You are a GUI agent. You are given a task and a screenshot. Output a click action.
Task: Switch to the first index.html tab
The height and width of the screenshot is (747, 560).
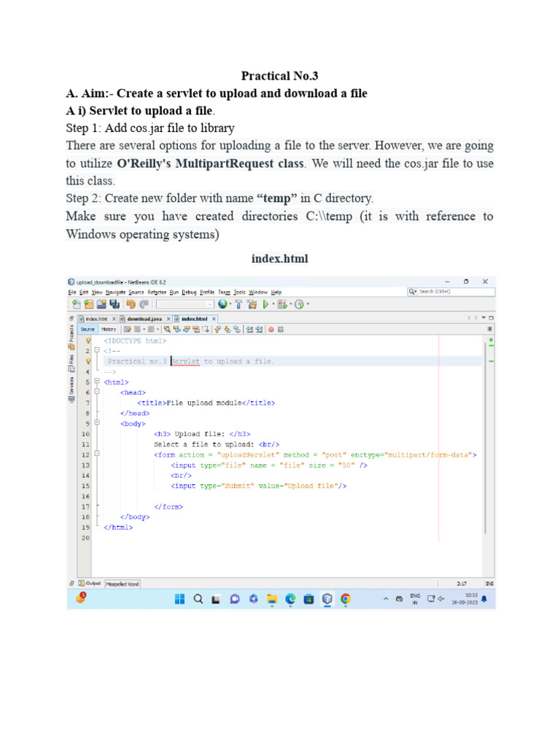tap(96, 319)
